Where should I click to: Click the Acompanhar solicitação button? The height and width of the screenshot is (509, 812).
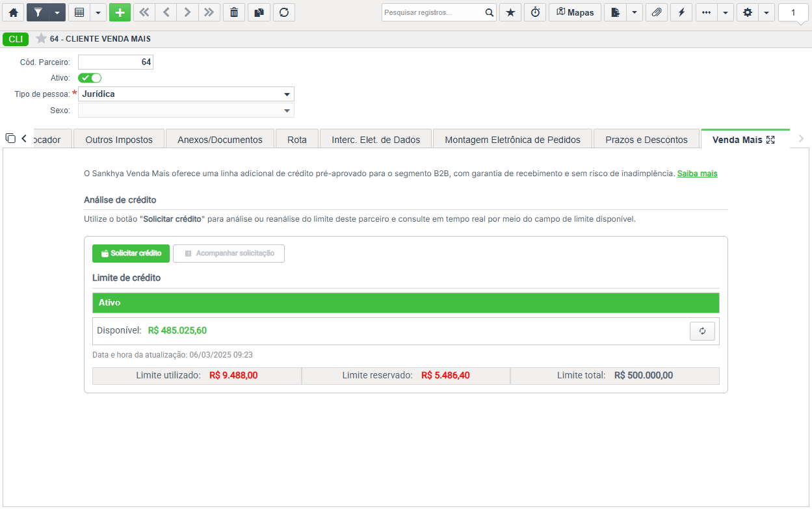(x=229, y=254)
